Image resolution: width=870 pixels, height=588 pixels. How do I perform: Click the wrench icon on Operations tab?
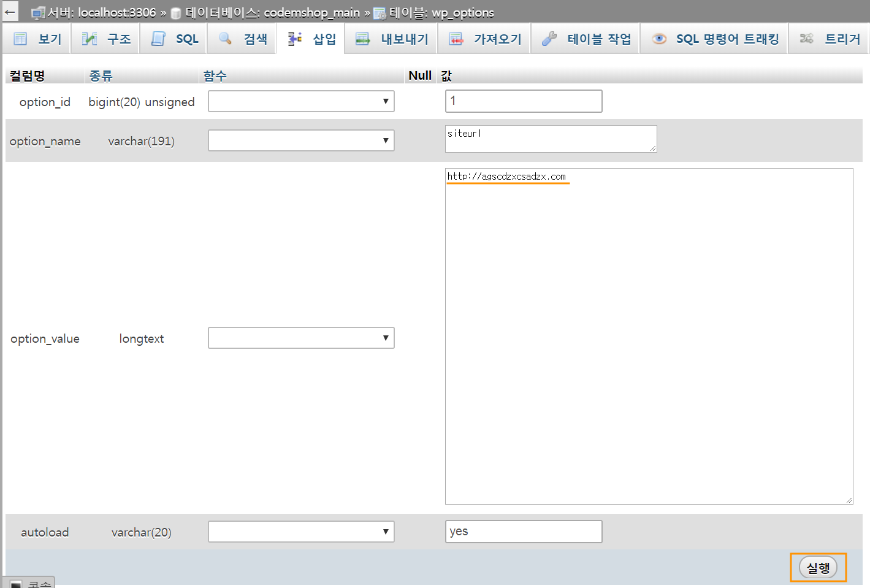coord(549,39)
